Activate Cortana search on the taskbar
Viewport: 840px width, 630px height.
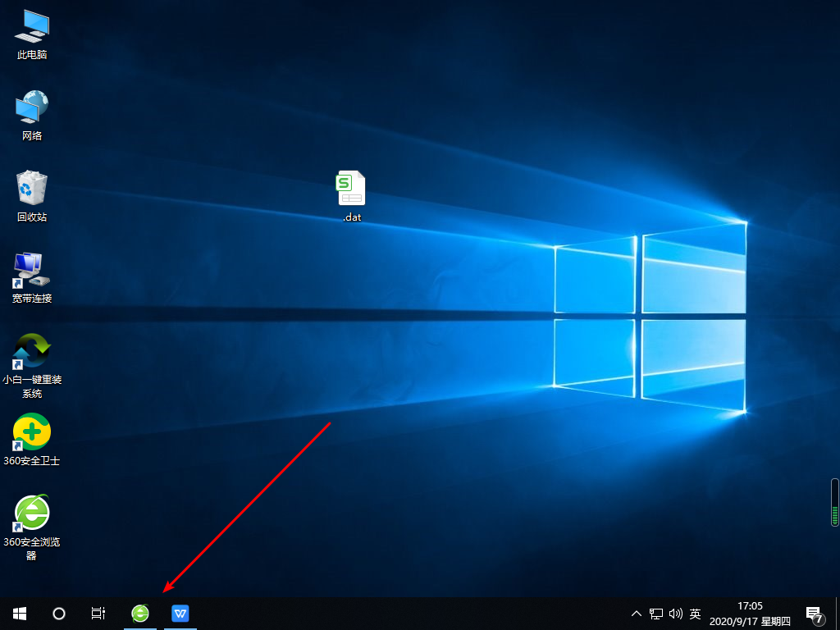tap(58, 613)
